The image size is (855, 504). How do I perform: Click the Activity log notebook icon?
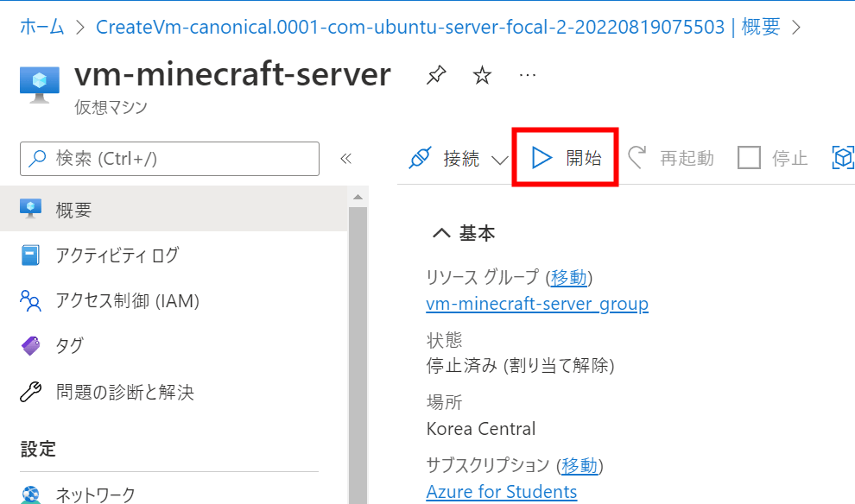coord(30,255)
